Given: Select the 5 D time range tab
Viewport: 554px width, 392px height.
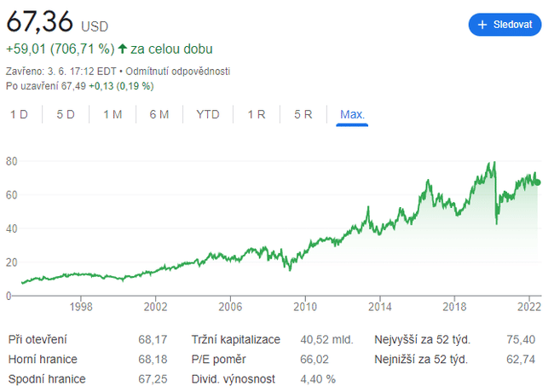Looking at the screenshot, I should [66, 114].
